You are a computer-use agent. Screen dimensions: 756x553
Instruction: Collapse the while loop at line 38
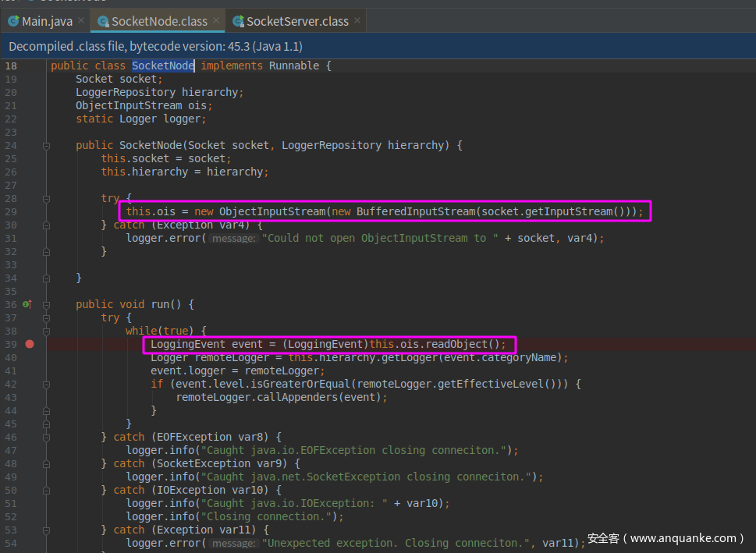point(46,331)
